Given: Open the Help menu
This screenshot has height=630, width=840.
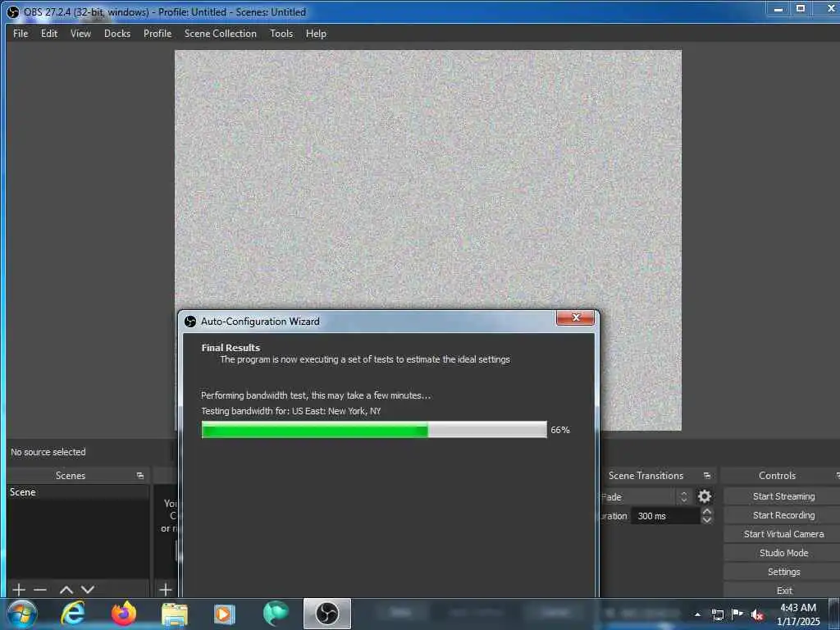Looking at the screenshot, I should pos(316,33).
